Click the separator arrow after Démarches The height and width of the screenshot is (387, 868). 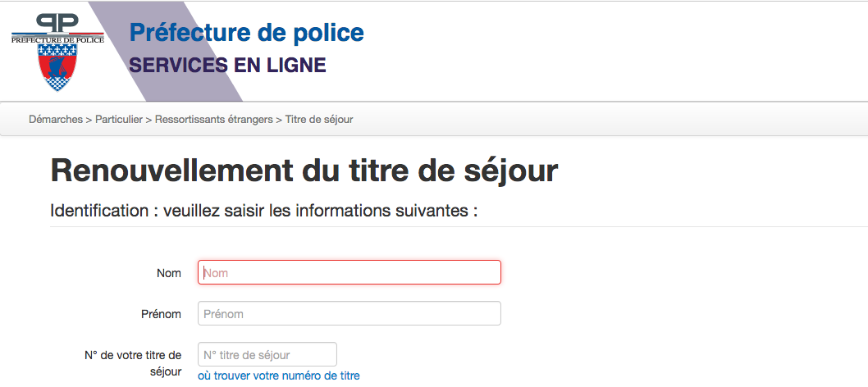click(x=89, y=120)
